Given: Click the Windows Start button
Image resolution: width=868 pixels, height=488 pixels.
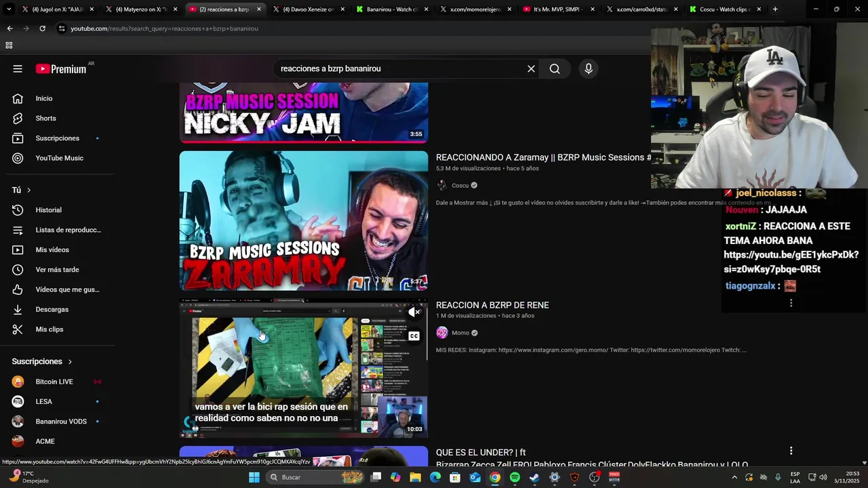Looking at the screenshot, I should click(x=254, y=477).
